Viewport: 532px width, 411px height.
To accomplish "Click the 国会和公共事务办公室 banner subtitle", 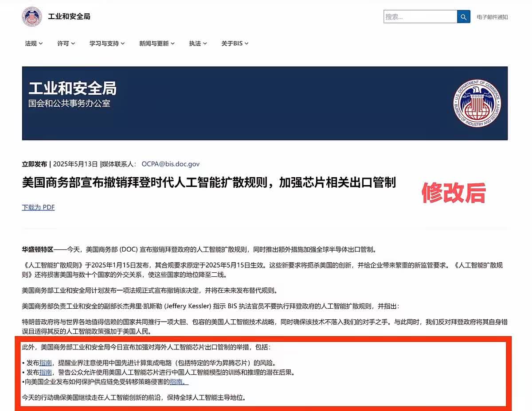I will tap(70, 103).
